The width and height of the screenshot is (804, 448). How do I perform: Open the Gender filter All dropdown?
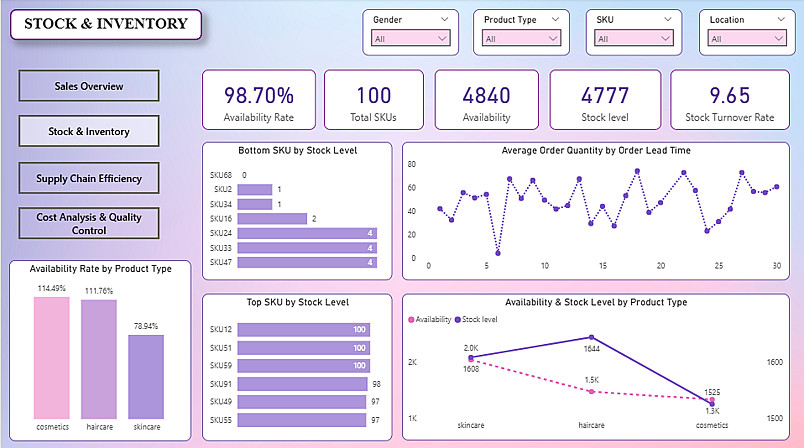click(411, 38)
